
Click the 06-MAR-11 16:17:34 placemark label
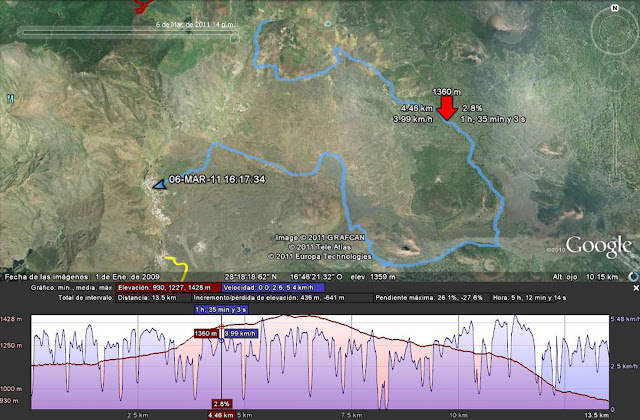(217, 180)
